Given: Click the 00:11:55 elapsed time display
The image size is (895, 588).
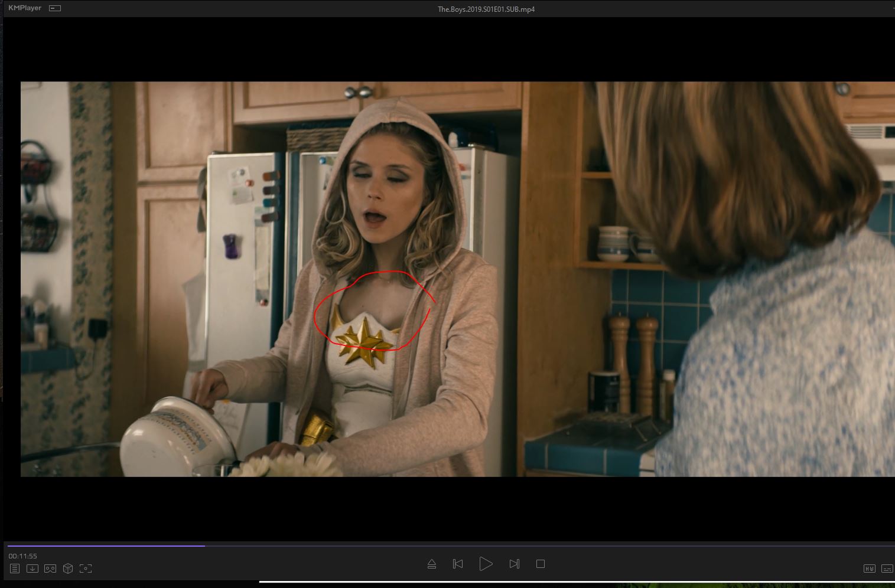Looking at the screenshot, I should click(23, 556).
